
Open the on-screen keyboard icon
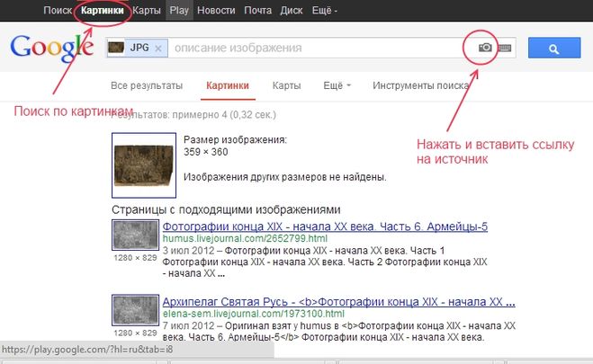click(x=505, y=48)
